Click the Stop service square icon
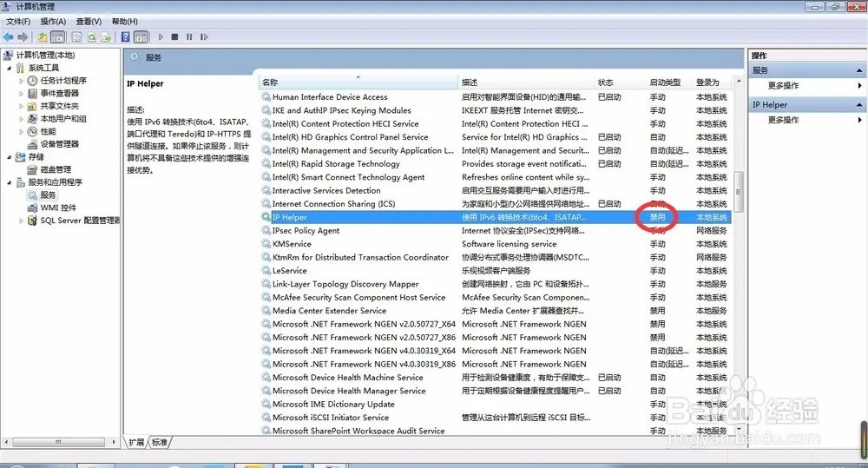This screenshot has width=868, height=468. [x=175, y=37]
